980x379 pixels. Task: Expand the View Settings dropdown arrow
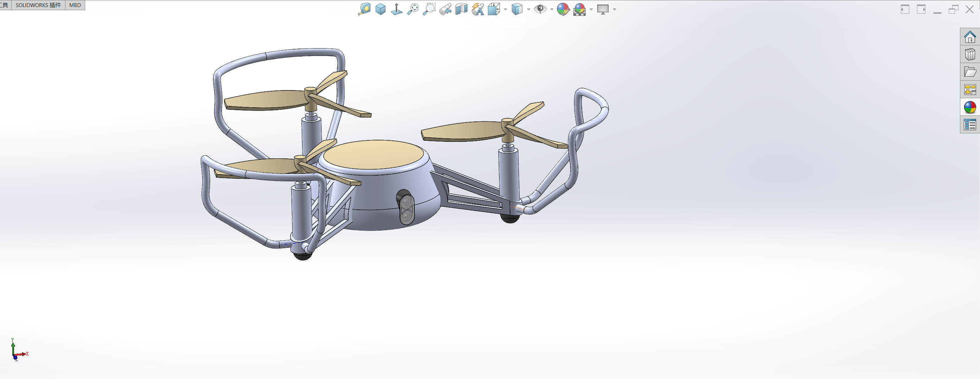(615, 9)
